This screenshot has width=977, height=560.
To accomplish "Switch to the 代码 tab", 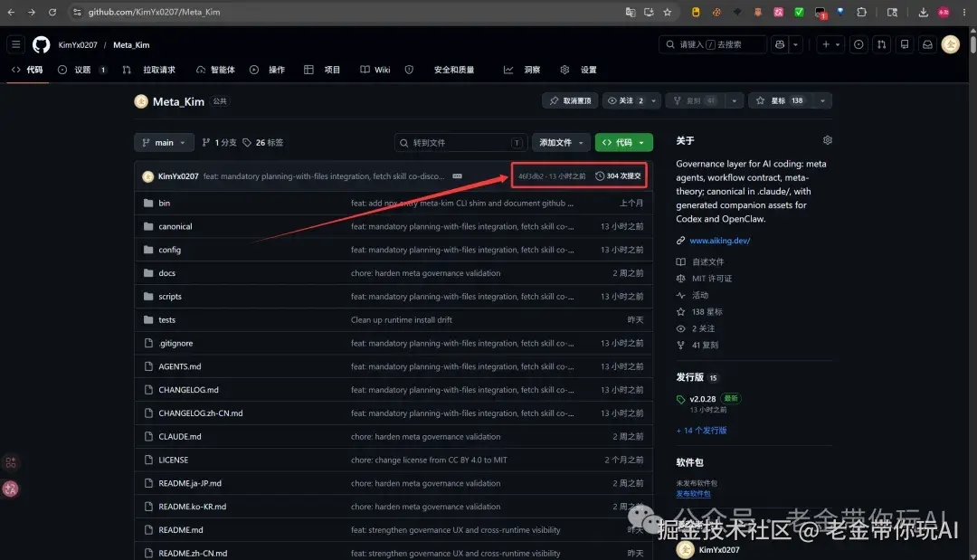I will 27,70.
